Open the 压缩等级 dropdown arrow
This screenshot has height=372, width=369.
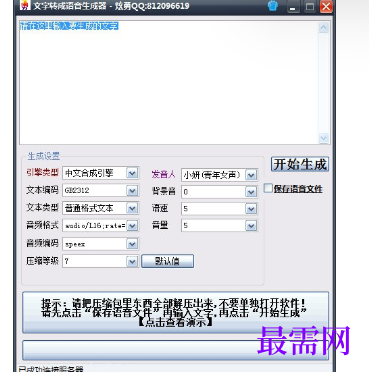click(132, 261)
